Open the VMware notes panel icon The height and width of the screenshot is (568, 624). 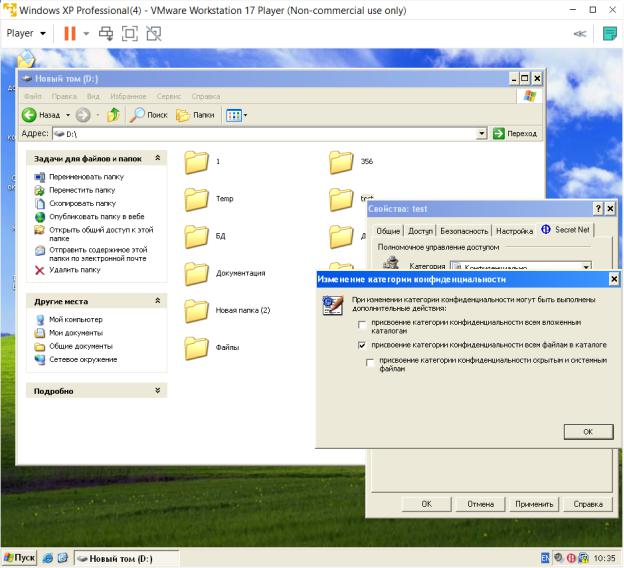610,34
